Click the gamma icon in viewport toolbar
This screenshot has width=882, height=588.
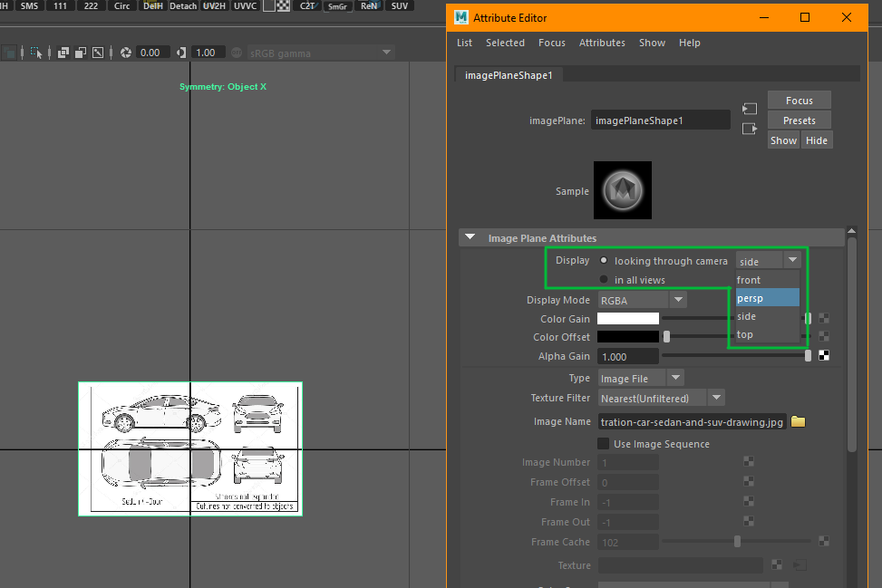point(182,53)
